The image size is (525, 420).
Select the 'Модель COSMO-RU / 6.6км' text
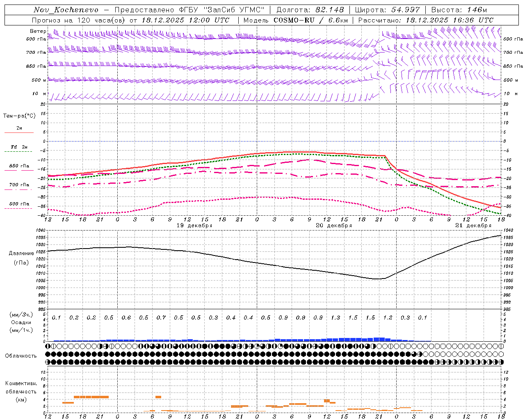(x=295, y=20)
